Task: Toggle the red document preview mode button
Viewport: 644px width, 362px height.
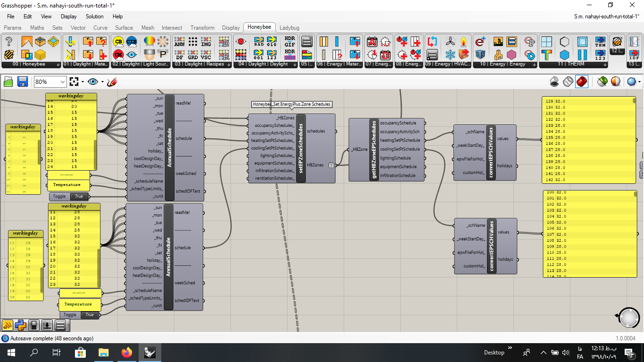Action: tap(582, 82)
